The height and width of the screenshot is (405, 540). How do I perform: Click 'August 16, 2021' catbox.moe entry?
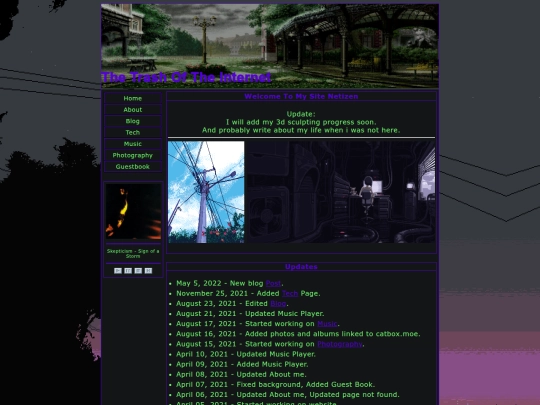[x=298, y=334]
